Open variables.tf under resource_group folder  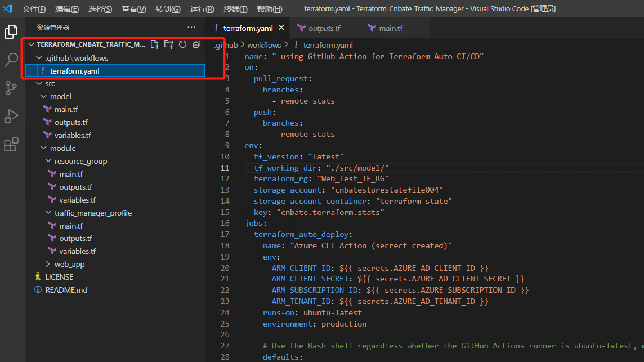pos(77,200)
